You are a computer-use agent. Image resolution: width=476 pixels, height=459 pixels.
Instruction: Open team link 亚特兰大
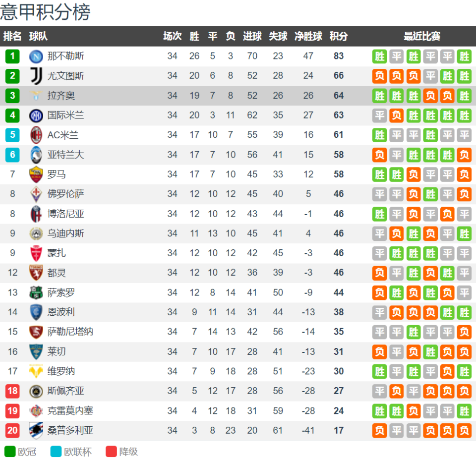(x=66, y=155)
